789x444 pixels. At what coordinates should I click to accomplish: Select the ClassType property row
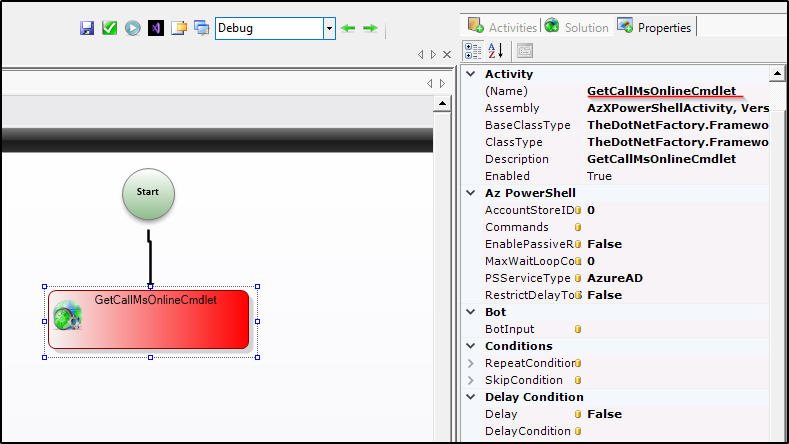(x=617, y=142)
